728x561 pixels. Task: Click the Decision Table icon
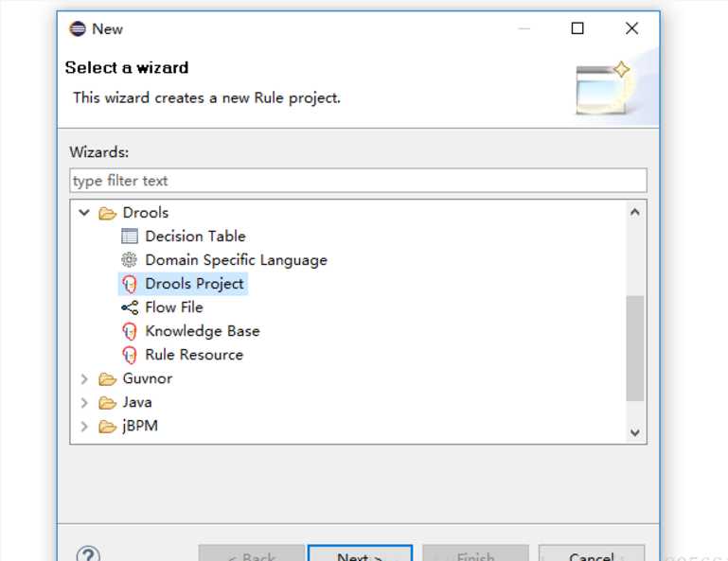(130, 237)
